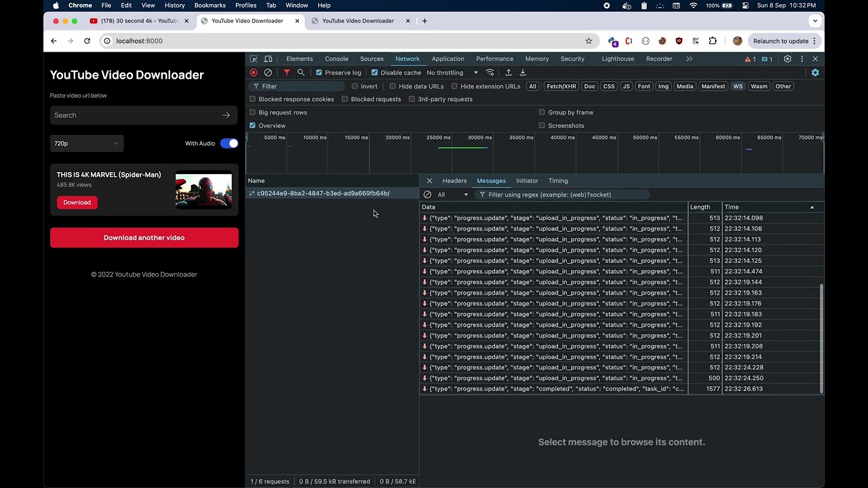Open the Bookmarks menu in the menu bar
The width and height of the screenshot is (868, 488).
tap(210, 5)
